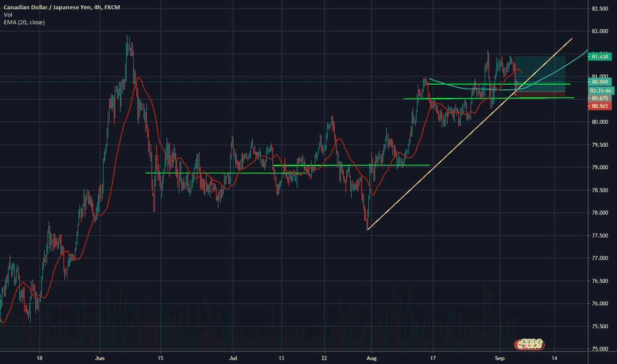Image resolution: width=617 pixels, height=364 pixels.
Task: Click the 15 date label on time axis
Action: coord(160,358)
